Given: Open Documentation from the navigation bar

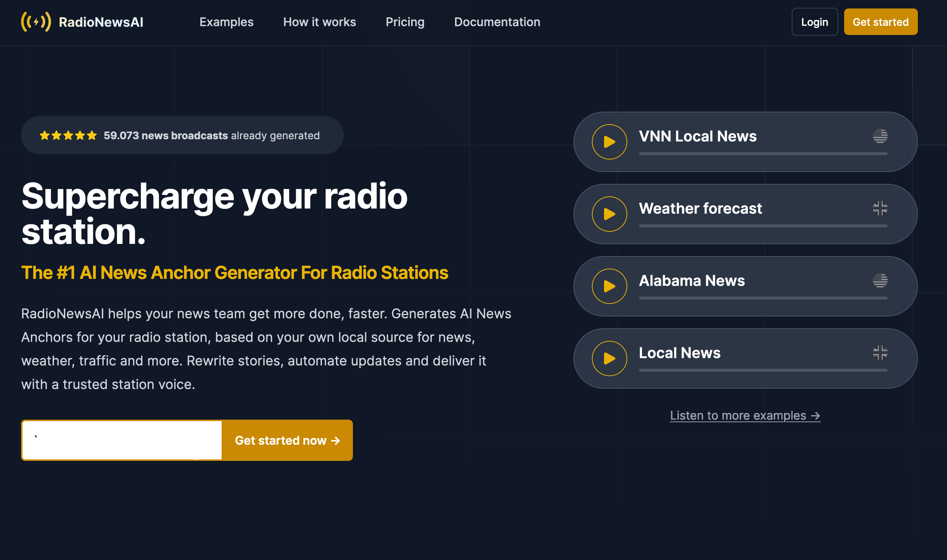Looking at the screenshot, I should coord(497,22).
